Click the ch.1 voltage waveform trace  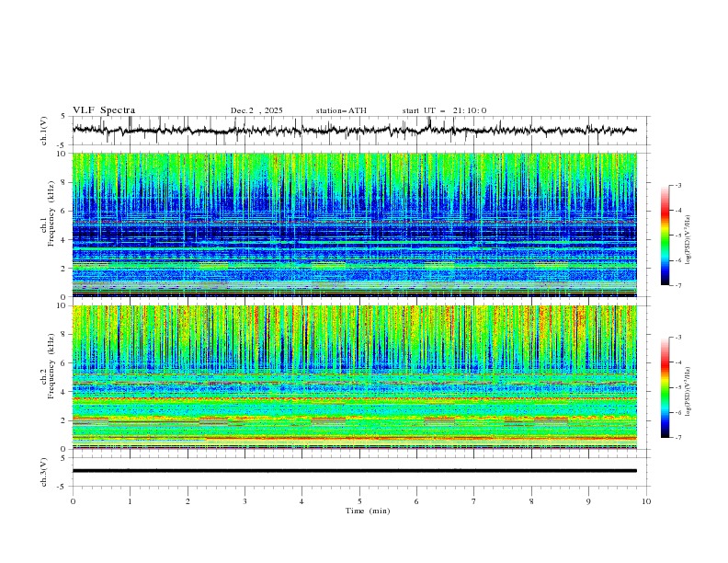tap(355, 130)
